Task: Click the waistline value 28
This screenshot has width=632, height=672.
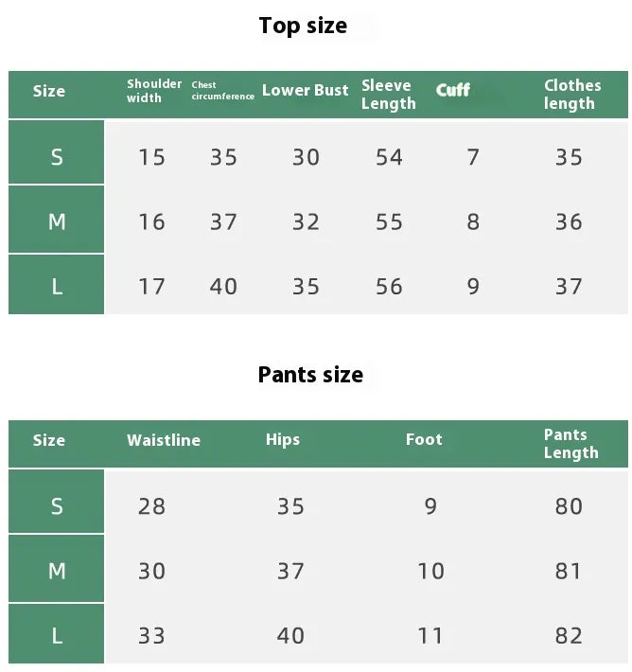Action: [151, 506]
